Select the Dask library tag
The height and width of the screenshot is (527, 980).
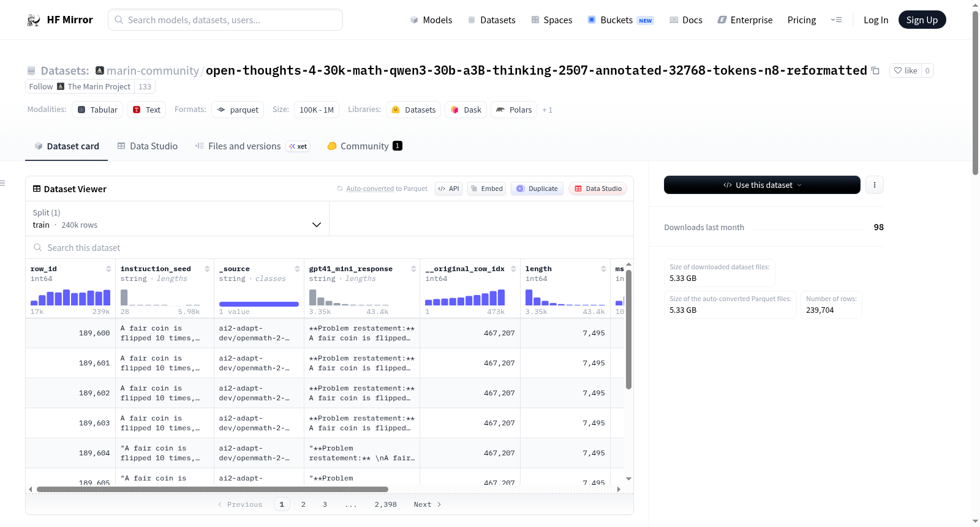pos(466,110)
